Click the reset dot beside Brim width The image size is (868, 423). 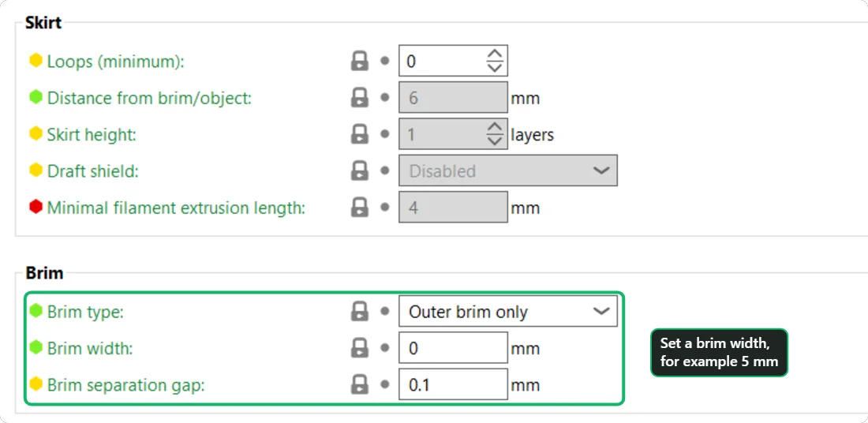(x=385, y=348)
